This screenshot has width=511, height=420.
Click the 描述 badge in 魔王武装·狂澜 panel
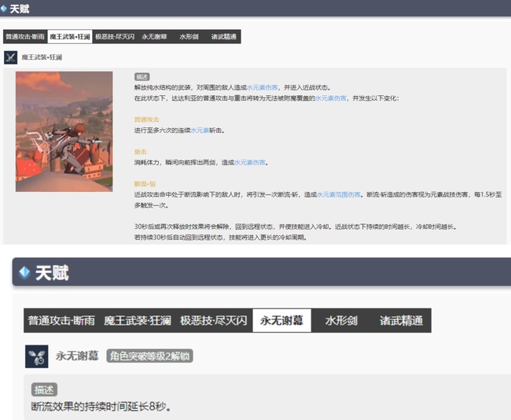[x=142, y=77]
